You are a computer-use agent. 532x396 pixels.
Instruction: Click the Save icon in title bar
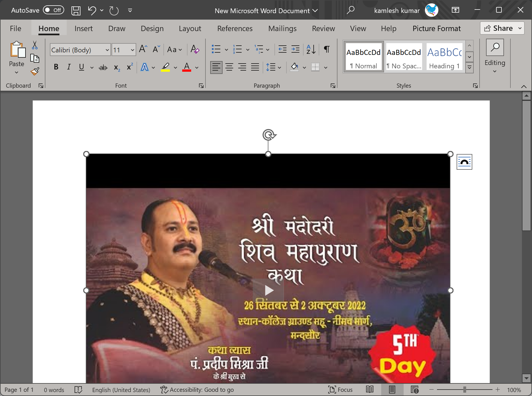coord(76,11)
